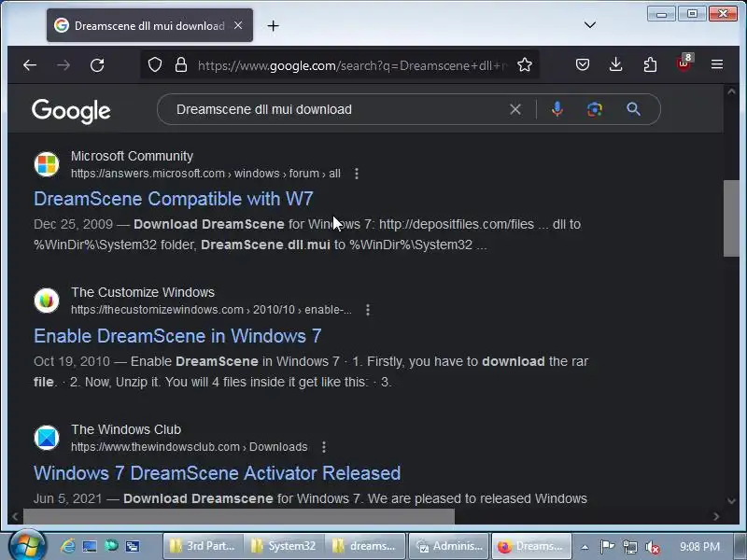
Task: Click the vertical scrollbar down arrow
Action: (731, 500)
